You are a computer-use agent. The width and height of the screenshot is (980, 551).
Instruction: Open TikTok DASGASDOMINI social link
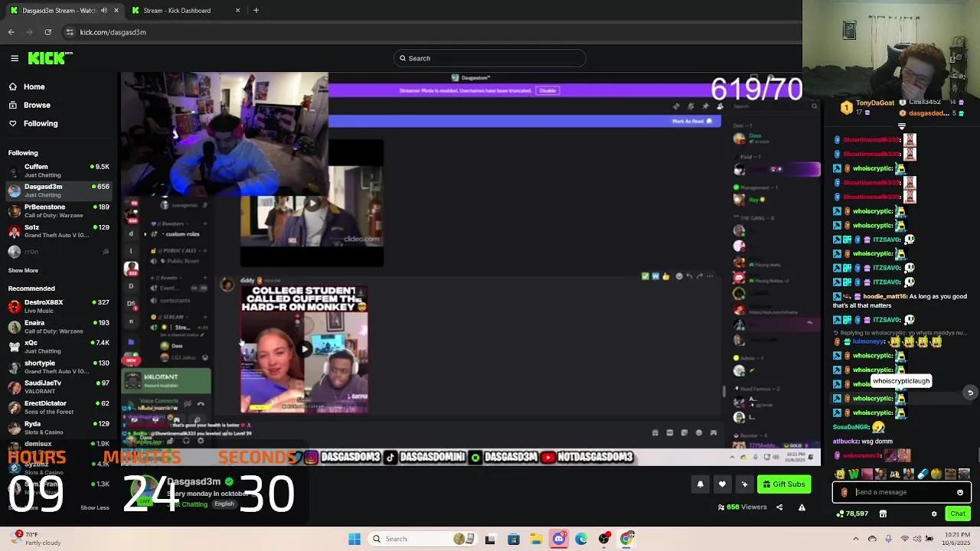425,457
